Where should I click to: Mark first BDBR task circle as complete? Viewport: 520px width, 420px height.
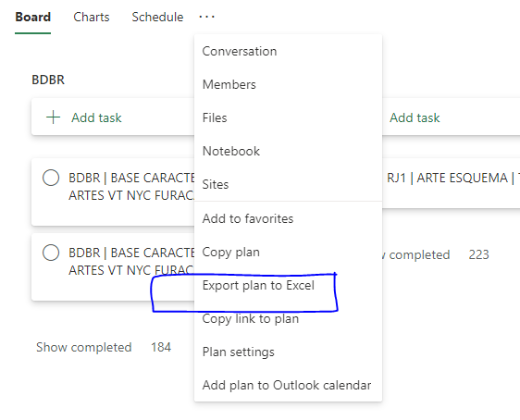coord(51,178)
